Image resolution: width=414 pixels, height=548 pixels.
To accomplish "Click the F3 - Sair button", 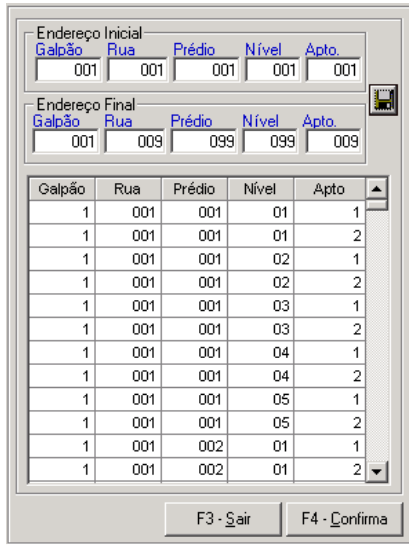I will pyautogui.click(x=223, y=519).
